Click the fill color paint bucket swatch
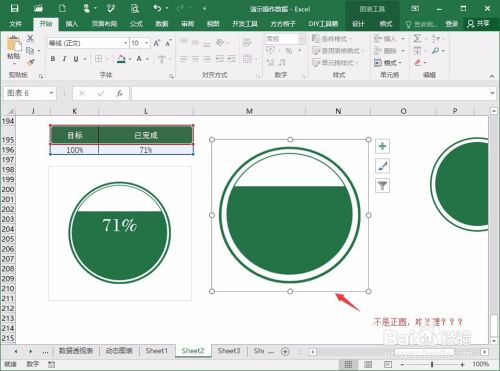This screenshot has height=371, width=500. coord(121,59)
